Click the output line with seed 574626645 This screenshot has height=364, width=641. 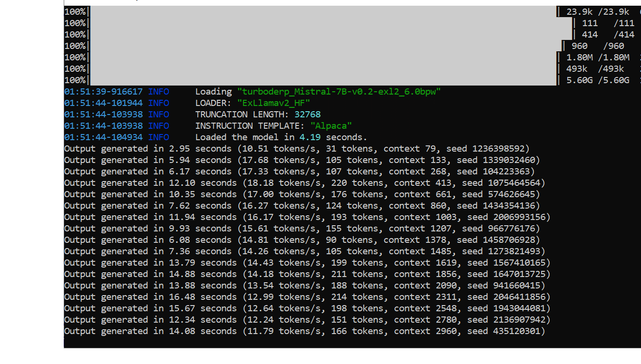point(302,194)
